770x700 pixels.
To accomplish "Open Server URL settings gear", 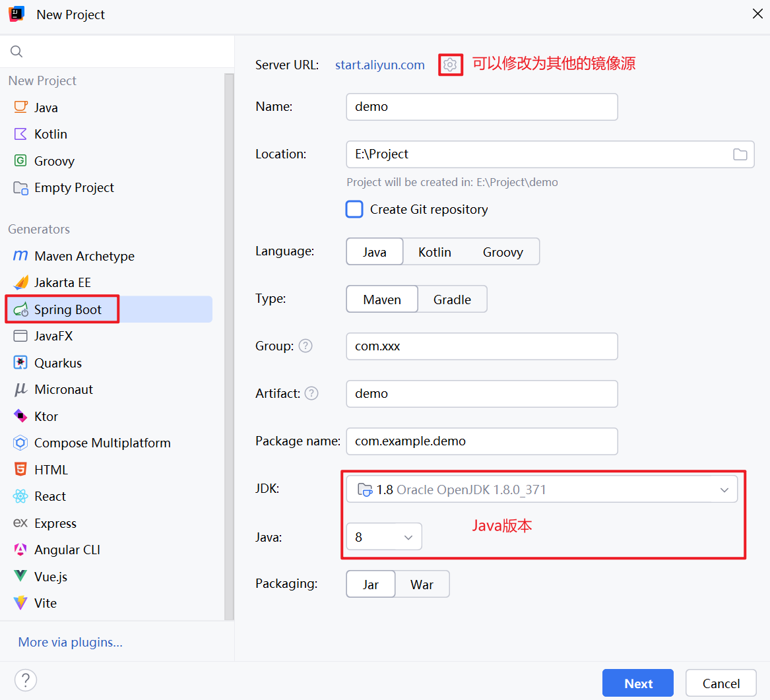I will (x=450, y=65).
